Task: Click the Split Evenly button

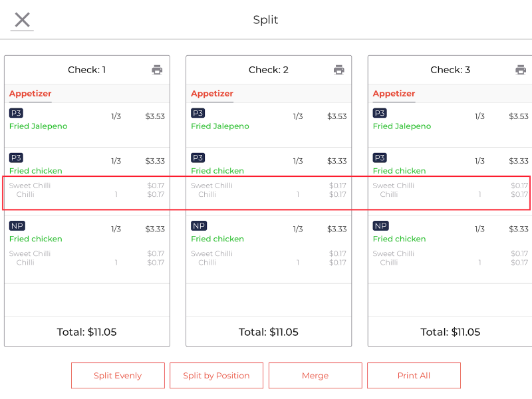Action: coord(118,375)
